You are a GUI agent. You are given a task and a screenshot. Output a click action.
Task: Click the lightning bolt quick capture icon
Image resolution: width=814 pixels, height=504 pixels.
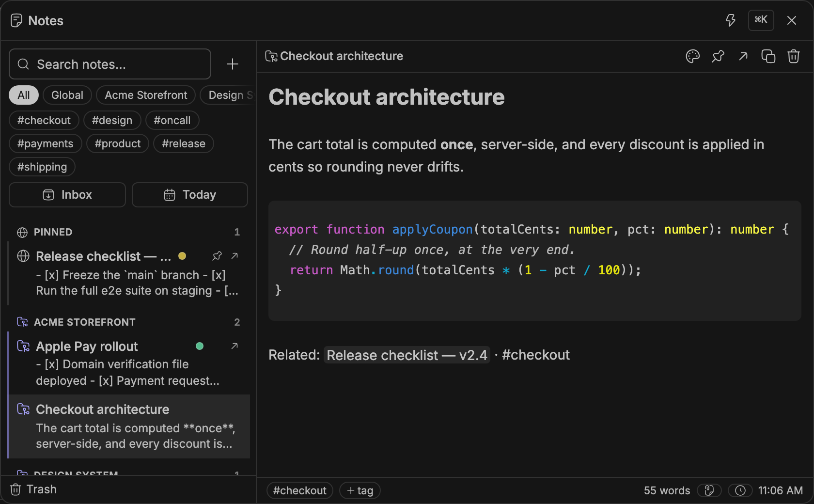click(x=730, y=20)
